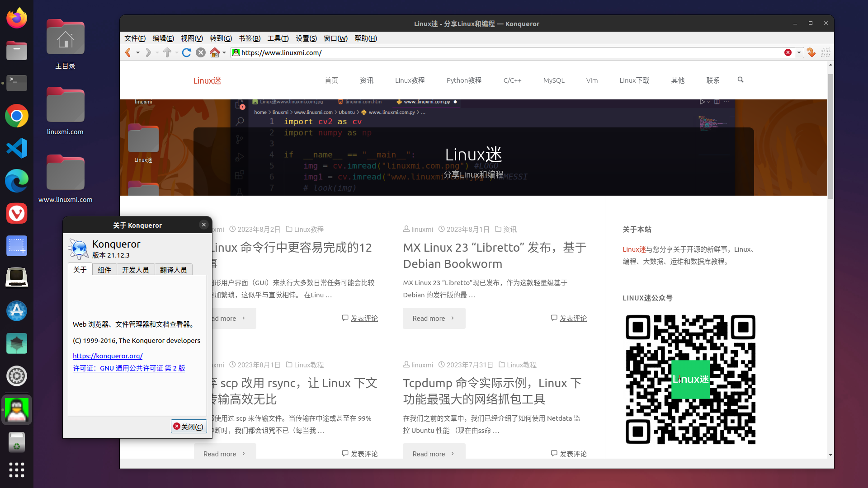The height and width of the screenshot is (488, 868).
Task: Stop page loading with the stop icon
Action: click(x=201, y=52)
